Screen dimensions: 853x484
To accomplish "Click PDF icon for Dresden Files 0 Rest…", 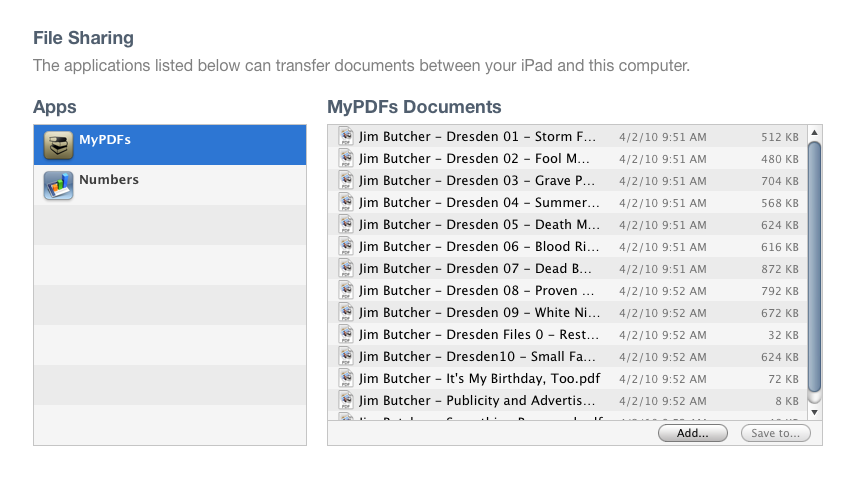I will tap(346, 334).
